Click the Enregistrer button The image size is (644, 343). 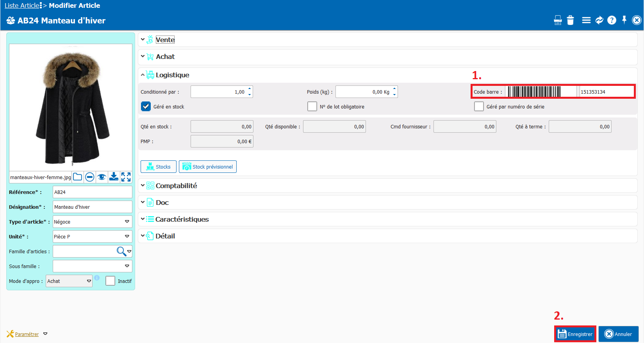[575, 334]
